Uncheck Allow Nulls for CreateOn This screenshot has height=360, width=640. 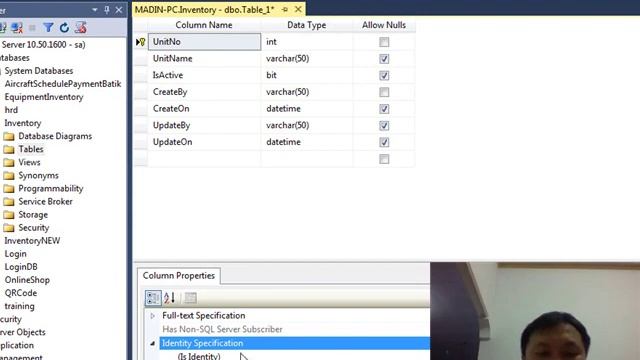384,109
